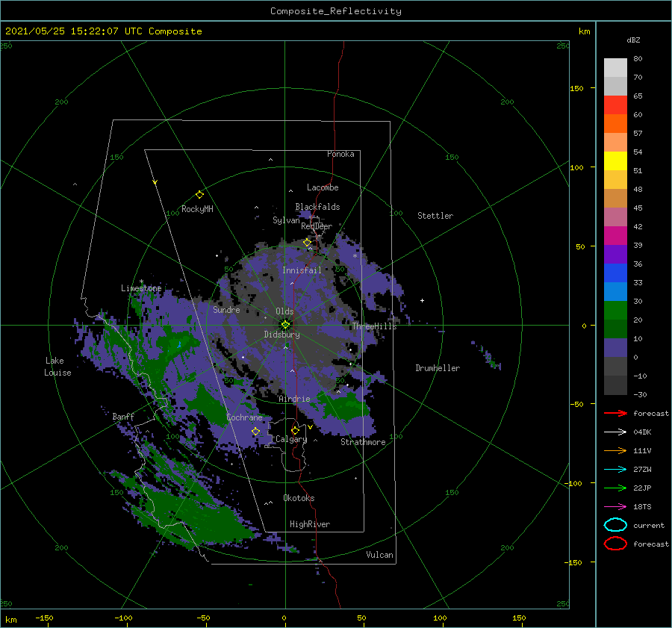Click the HighRiver town label
Image resolution: width=672 pixels, height=628 pixels.
(x=310, y=524)
